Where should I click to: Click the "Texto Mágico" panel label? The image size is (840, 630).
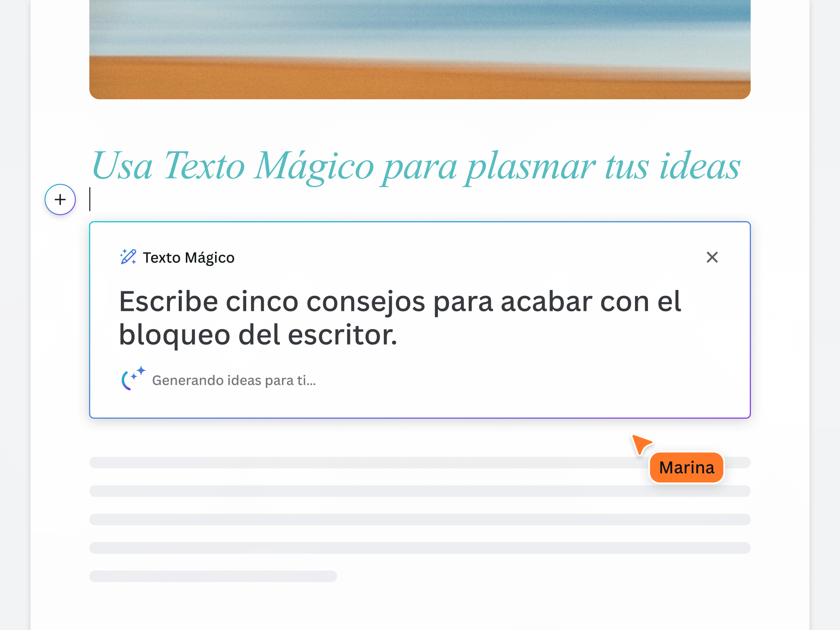coord(189,257)
